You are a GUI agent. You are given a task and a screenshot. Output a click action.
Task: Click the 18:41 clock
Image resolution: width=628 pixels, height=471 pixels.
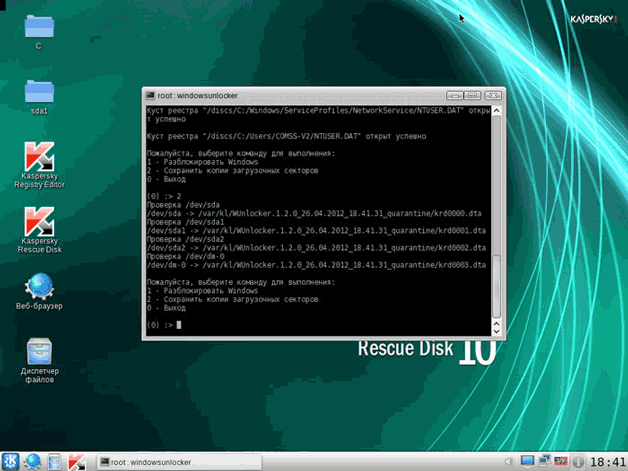click(608, 462)
